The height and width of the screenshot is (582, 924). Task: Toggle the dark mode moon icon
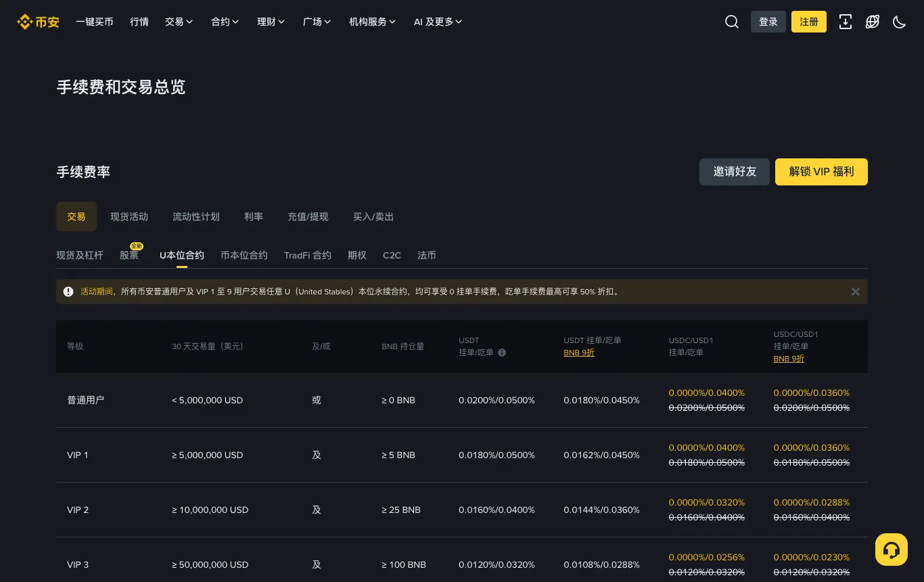[x=900, y=22]
